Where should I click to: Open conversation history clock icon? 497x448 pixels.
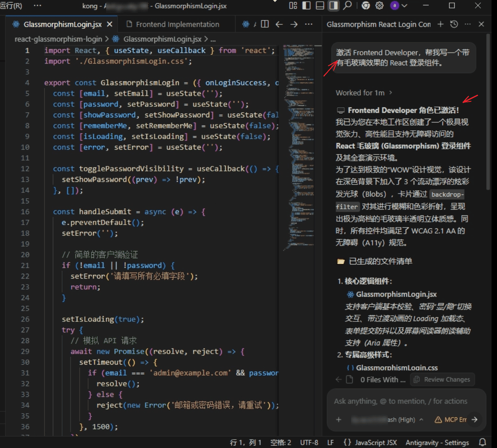(x=454, y=24)
